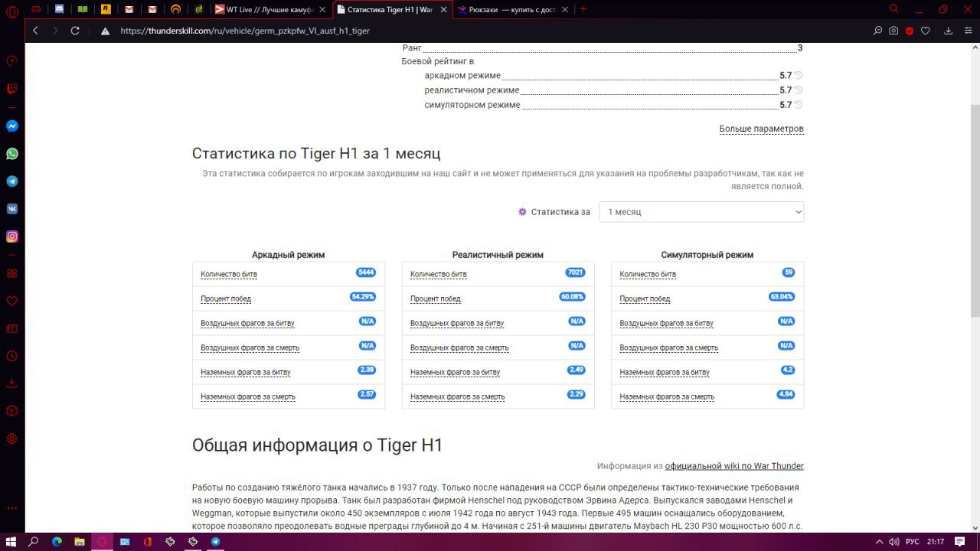Click the gear icon beside 'Статистика за'
This screenshot has height=551, width=980.
click(x=522, y=212)
